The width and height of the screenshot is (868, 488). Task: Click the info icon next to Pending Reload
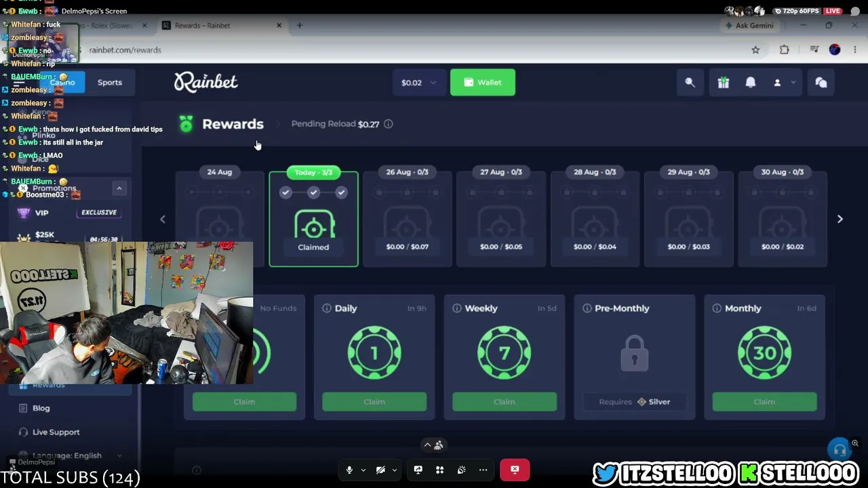pyautogui.click(x=388, y=124)
